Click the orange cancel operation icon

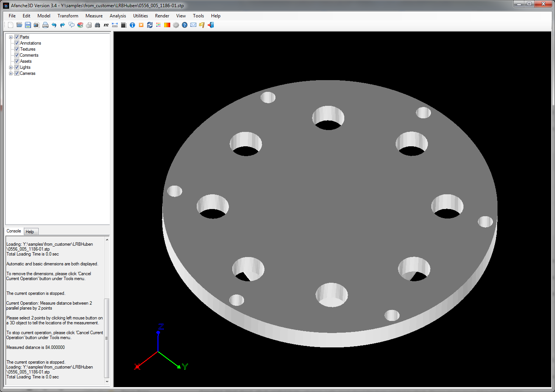point(141,25)
